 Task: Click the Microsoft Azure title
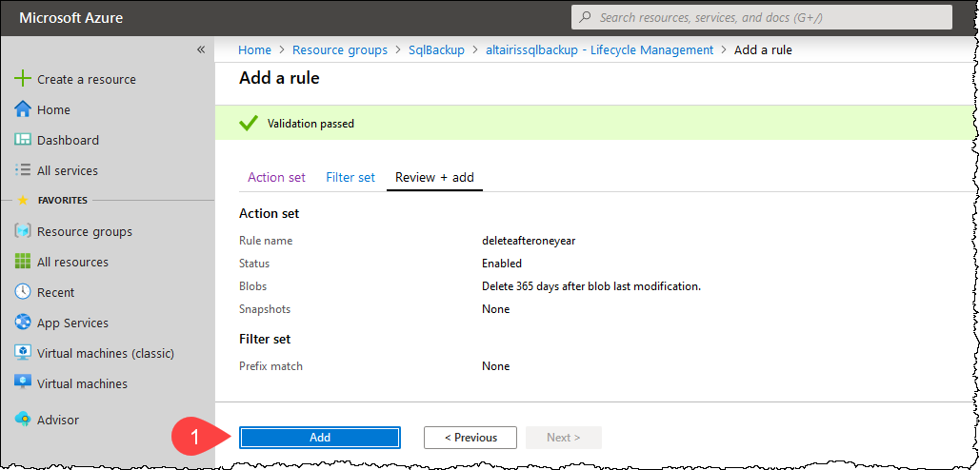[x=71, y=17]
